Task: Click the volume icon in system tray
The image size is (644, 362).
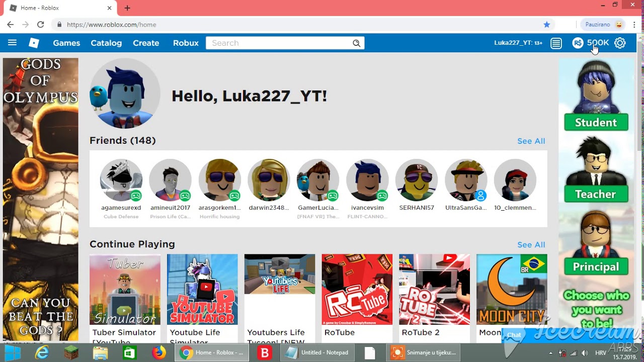Action: pyautogui.click(x=584, y=353)
